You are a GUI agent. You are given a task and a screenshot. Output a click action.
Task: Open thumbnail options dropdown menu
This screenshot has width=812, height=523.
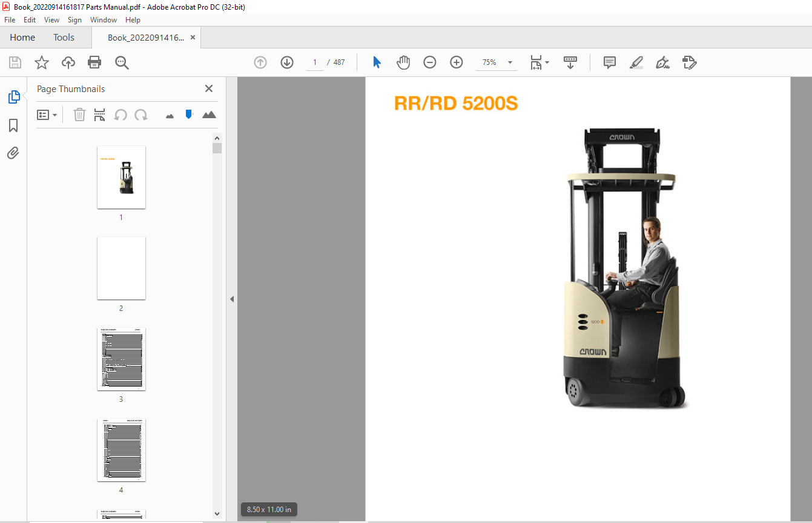click(47, 115)
